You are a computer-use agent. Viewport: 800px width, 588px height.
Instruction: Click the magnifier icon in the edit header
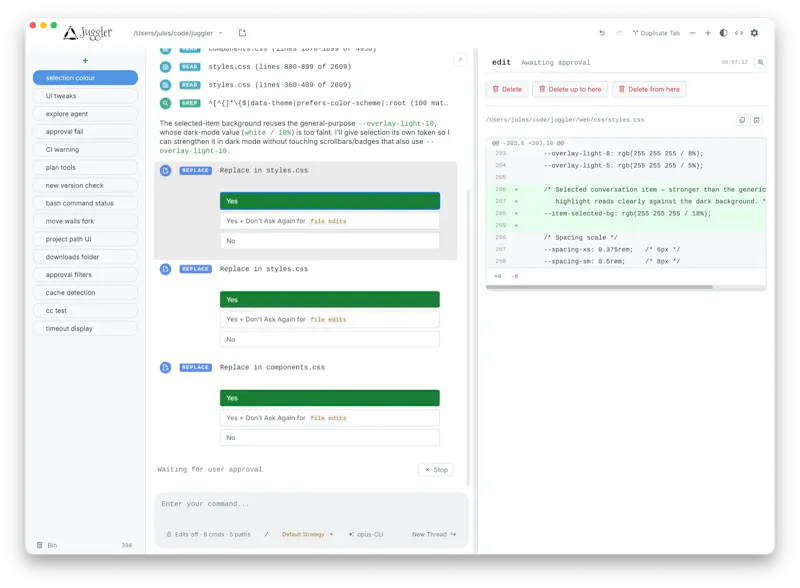(x=761, y=62)
